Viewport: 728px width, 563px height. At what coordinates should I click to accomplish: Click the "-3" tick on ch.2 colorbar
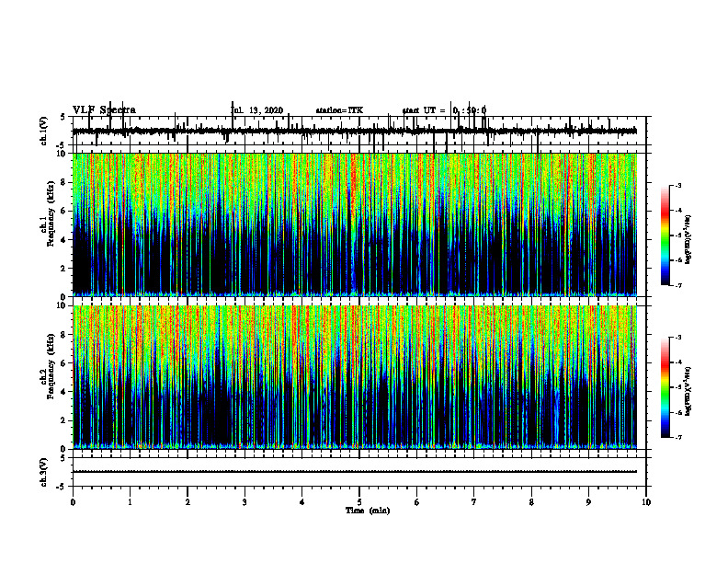point(677,338)
